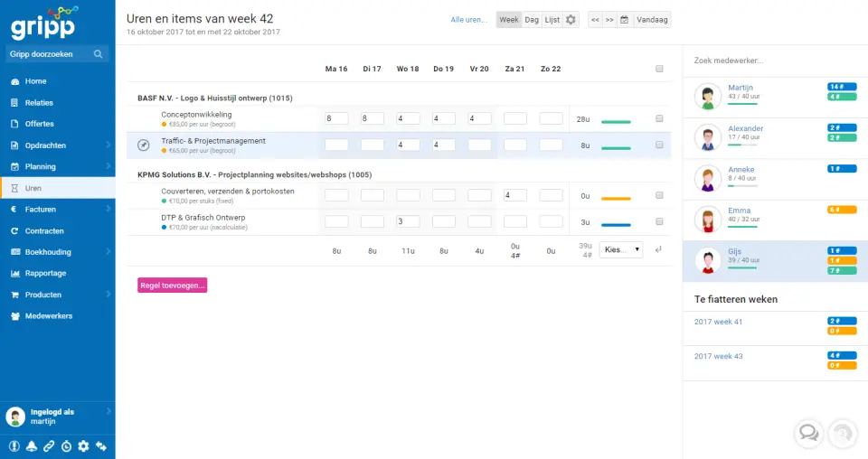The width and height of the screenshot is (868, 459).
Task: Open the Kies... dropdown
Action: (x=621, y=249)
